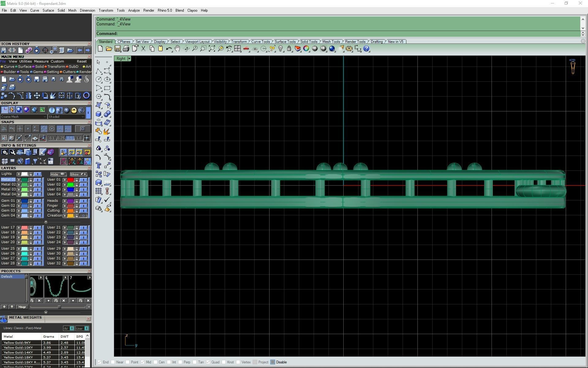Click the light bulb Hide icon
Screen dimensions: 588x368
pyautogui.click(x=281, y=49)
